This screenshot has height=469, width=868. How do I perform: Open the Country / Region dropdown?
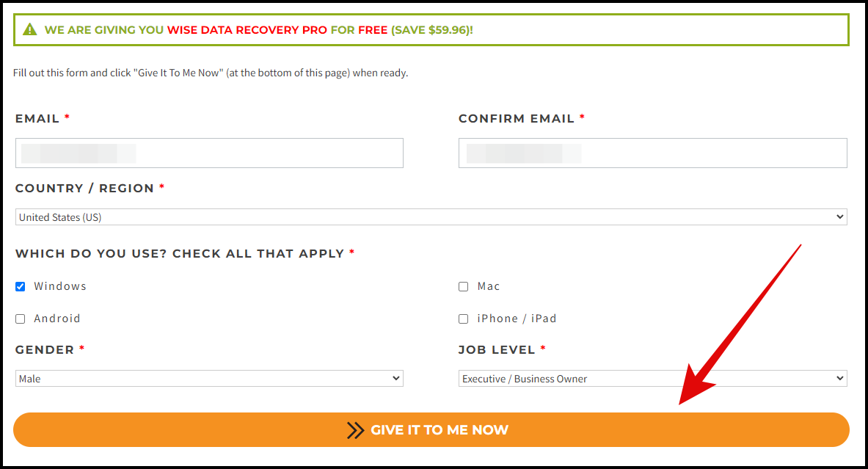pyautogui.click(x=431, y=217)
